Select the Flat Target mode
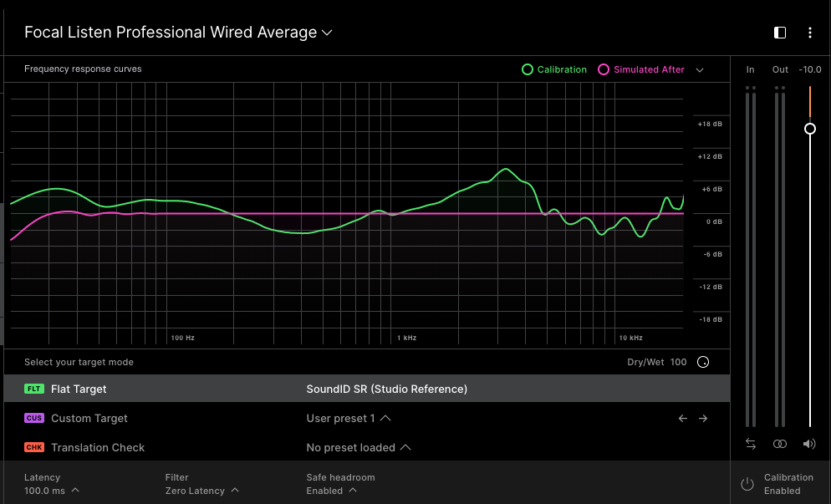831x504 pixels. click(x=79, y=389)
